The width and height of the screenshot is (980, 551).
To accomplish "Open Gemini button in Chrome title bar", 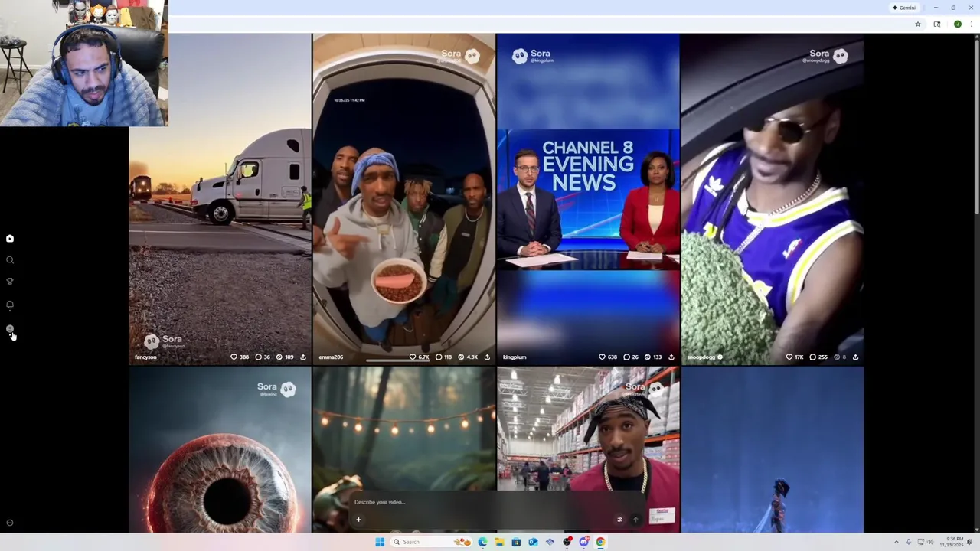I will [904, 8].
